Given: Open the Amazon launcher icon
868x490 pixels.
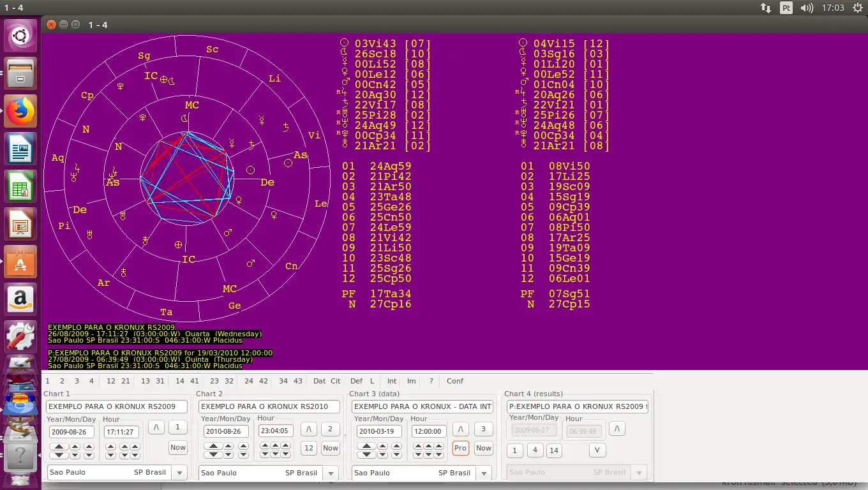Looking at the screenshot, I should click(21, 299).
